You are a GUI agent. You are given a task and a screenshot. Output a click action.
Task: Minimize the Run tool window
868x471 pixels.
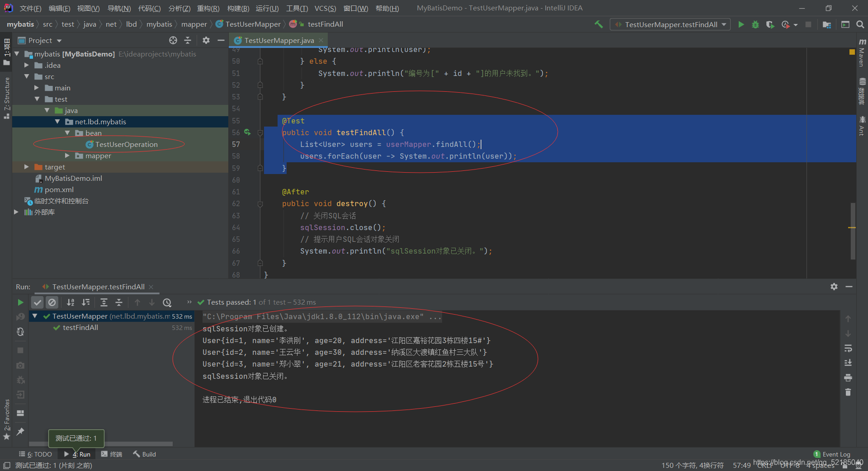[x=849, y=287]
